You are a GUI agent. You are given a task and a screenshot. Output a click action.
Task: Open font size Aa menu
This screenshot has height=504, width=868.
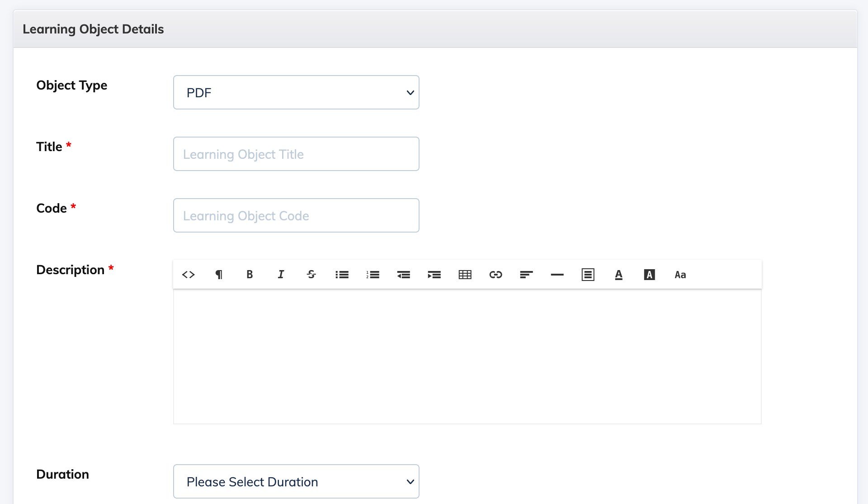680,275
